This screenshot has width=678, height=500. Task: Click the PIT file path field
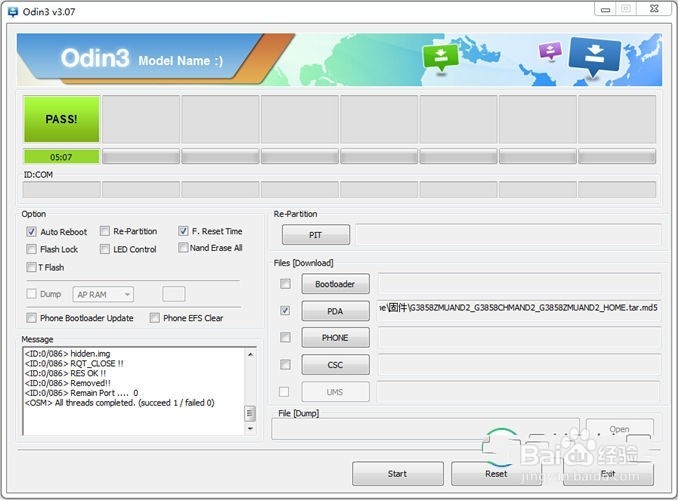508,235
